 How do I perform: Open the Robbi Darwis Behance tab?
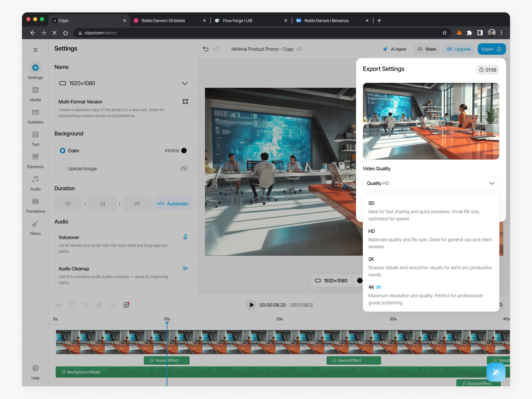tap(326, 21)
